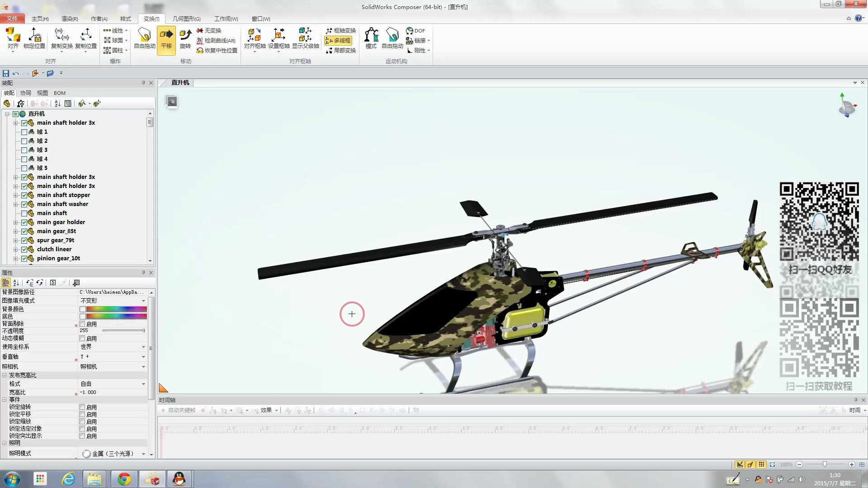The image size is (868, 488).
Task: Open the 垂直轴 dropdown set to Y+
Action: tap(143, 357)
